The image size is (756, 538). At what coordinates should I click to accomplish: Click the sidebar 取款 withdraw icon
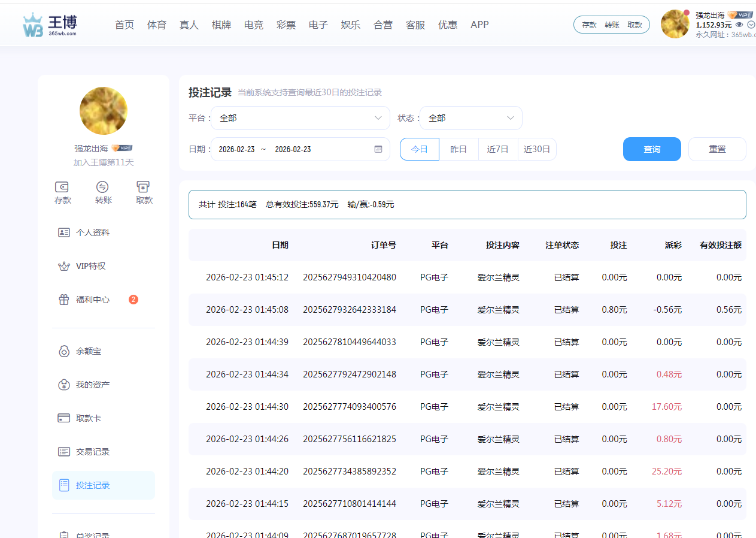pos(144,187)
